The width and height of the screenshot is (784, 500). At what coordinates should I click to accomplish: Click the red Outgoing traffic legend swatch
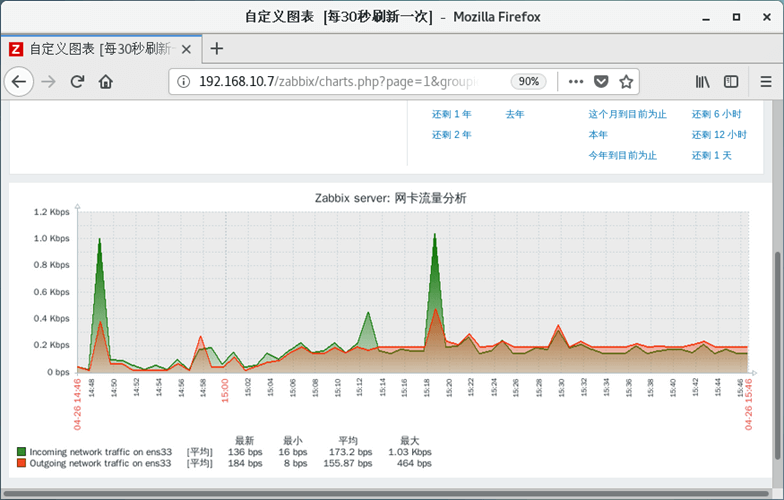[x=22, y=463]
